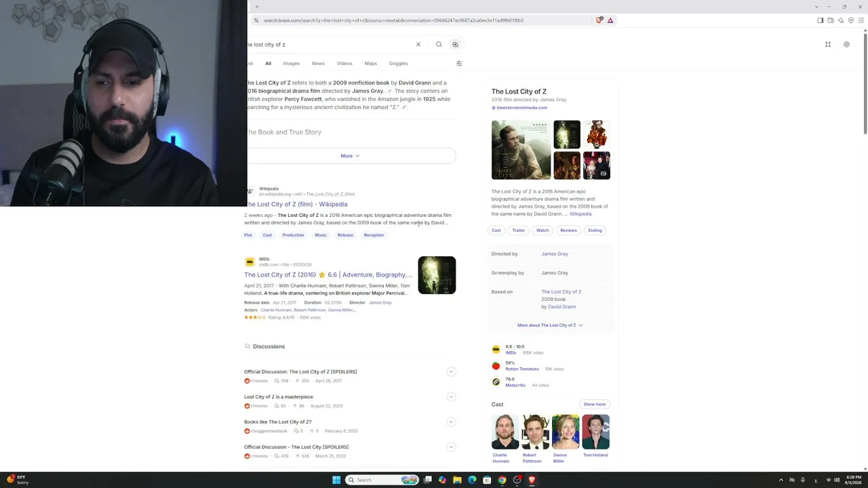The width and height of the screenshot is (868, 488).
Task: Click the Cast chip in the info panel
Action: 496,230
